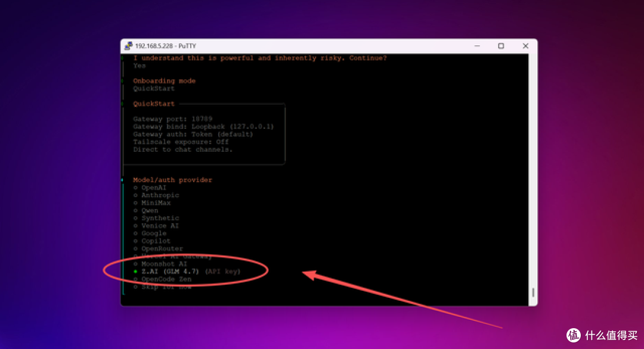Click the 'Model/auth provider' heading
This screenshot has width=644, height=349.
point(172,180)
